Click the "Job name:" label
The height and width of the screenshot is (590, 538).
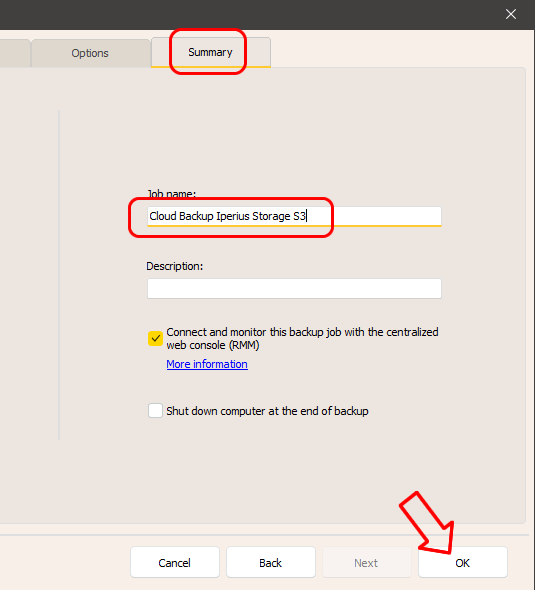(x=171, y=194)
